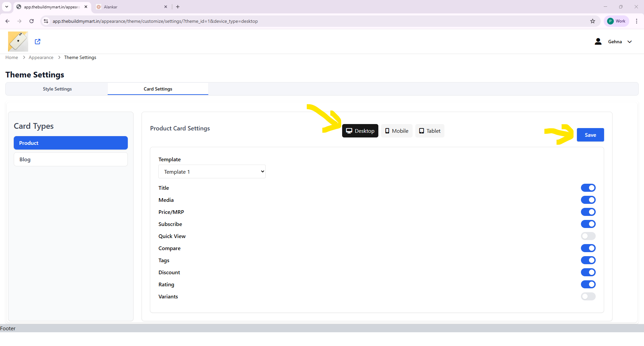Click the store logo thumbnail
The height and width of the screenshot is (346, 644).
pos(18,42)
